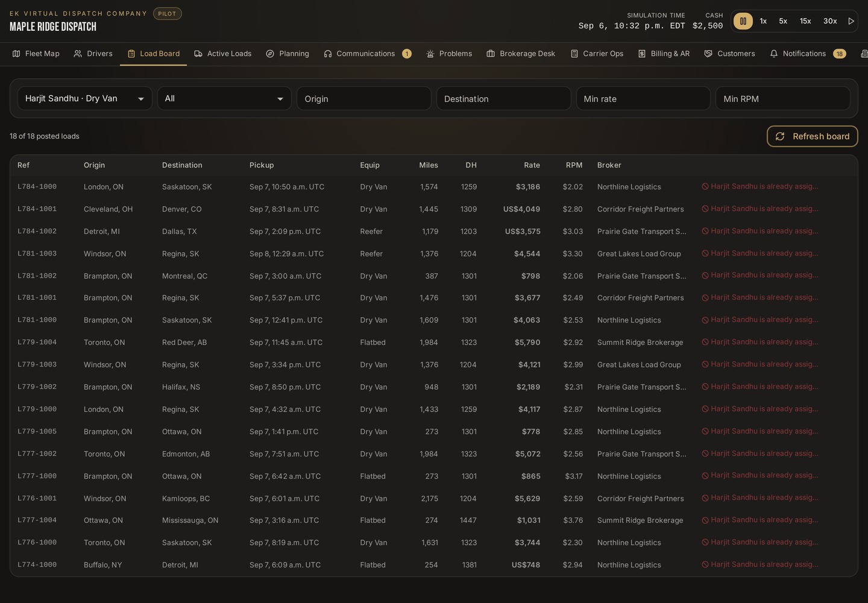Click the Billing & AR receipt icon
868x603 pixels.
coord(642,54)
